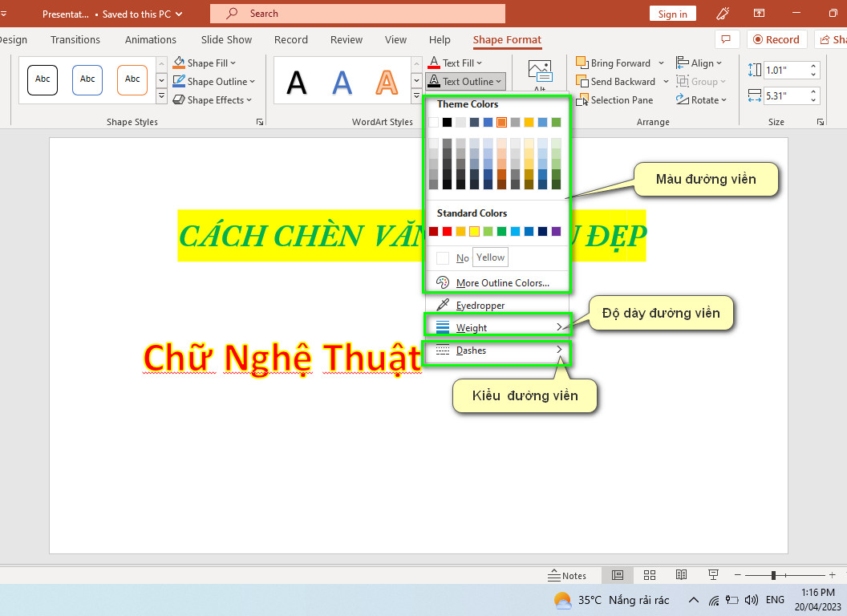Switch to Reading View
847x616 pixels.
click(x=682, y=575)
